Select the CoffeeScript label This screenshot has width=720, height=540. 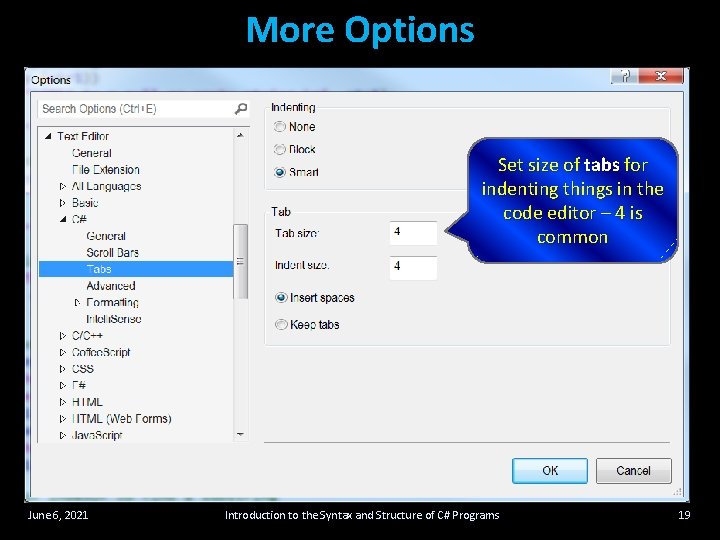(x=101, y=352)
